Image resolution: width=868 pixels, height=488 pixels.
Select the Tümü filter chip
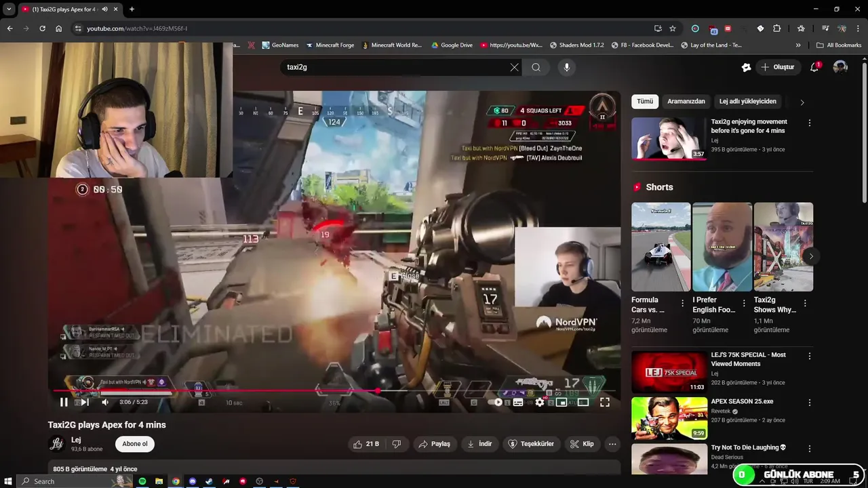tap(645, 102)
